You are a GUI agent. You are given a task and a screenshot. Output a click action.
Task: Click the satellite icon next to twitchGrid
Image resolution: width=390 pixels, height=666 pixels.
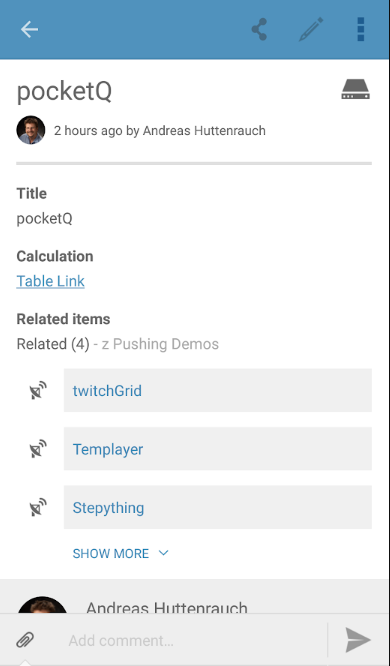click(38, 390)
